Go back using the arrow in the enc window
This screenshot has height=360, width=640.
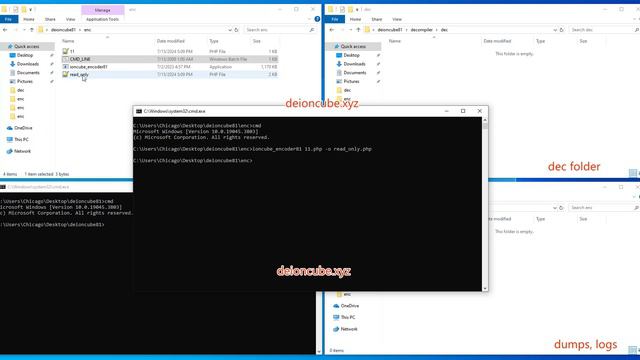(5, 30)
